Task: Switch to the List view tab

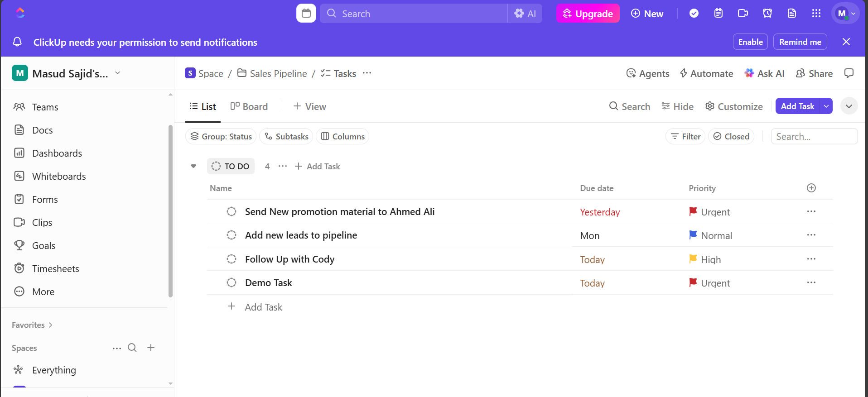Action: click(x=203, y=106)
